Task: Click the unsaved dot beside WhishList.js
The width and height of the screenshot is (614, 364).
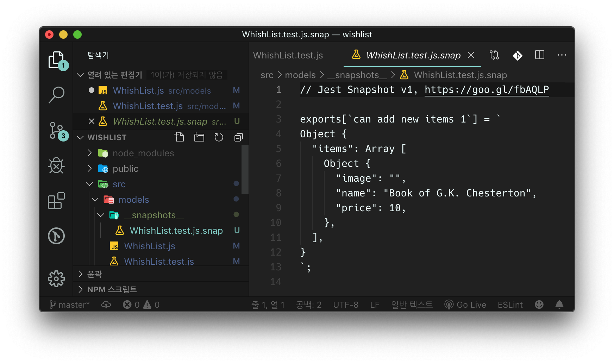Action: click(92, 90)
